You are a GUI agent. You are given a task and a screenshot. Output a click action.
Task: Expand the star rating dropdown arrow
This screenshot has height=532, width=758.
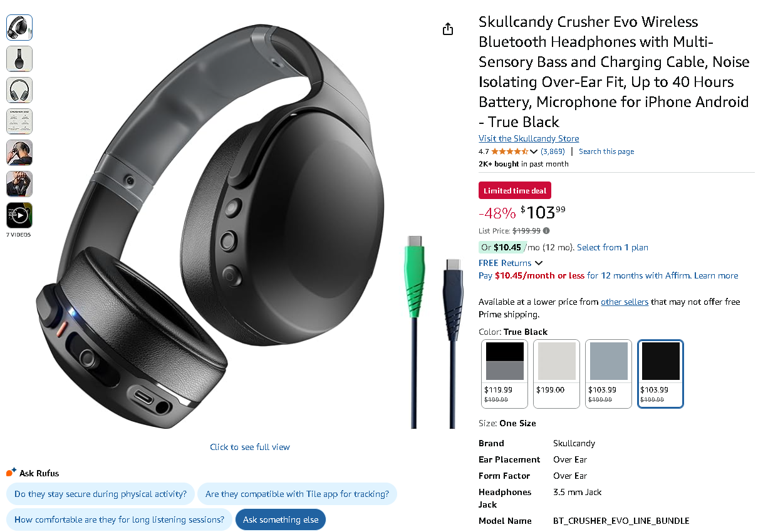[x=534, y=151]
